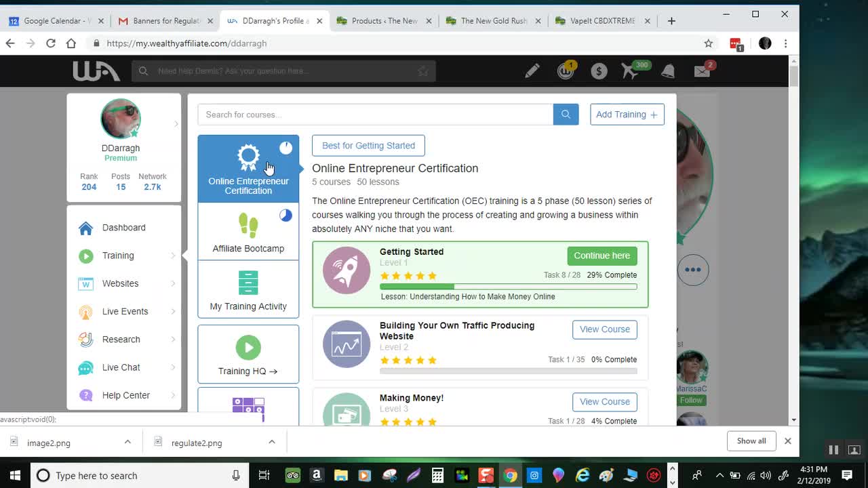The height and width of the screenshot is (488, 868).
Task: Open the Windows Start button
Action: 15,475
